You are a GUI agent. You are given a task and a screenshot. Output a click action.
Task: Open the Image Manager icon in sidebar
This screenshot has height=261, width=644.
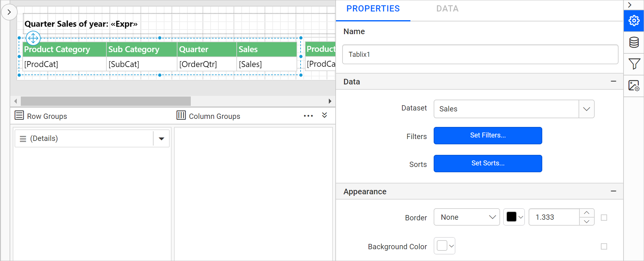pos(634,86)
